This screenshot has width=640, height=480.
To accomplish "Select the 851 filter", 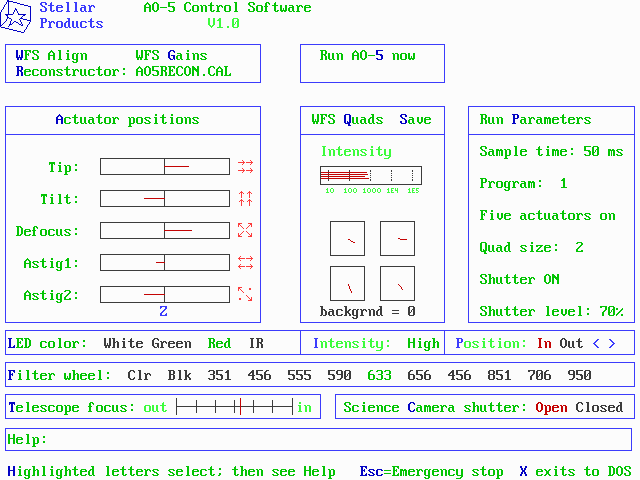I will pyautogui.click(x=499, y=375).
